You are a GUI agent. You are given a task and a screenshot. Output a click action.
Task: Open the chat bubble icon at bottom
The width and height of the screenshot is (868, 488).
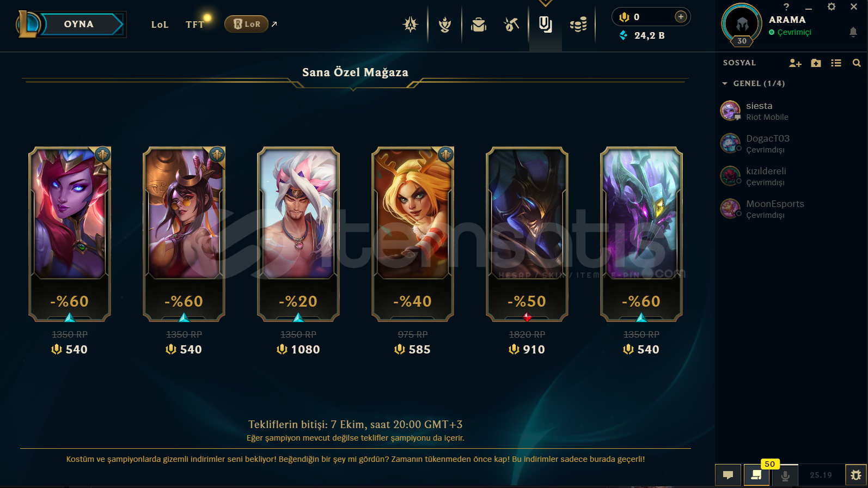pyautogui.click(x=728, y=475)
